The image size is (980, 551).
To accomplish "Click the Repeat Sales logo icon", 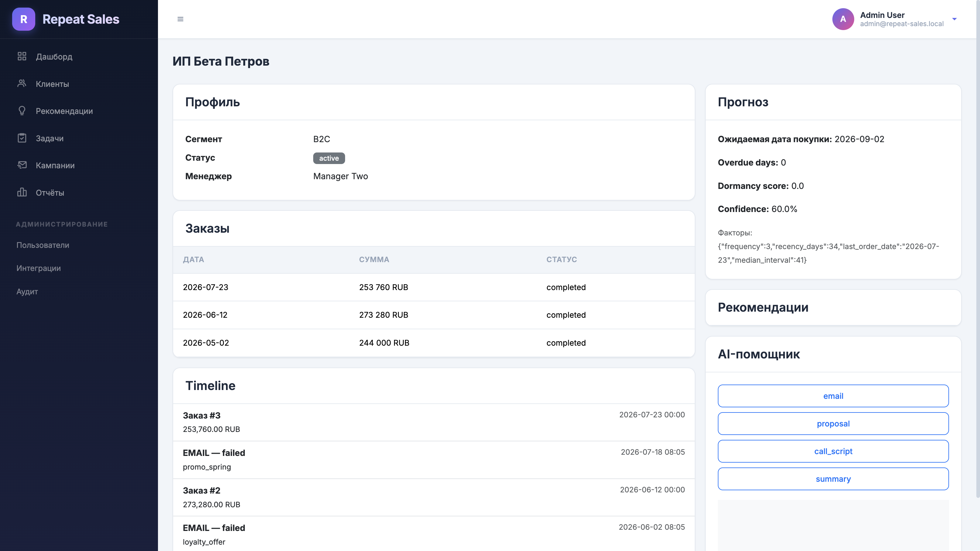I will point(24,19).
